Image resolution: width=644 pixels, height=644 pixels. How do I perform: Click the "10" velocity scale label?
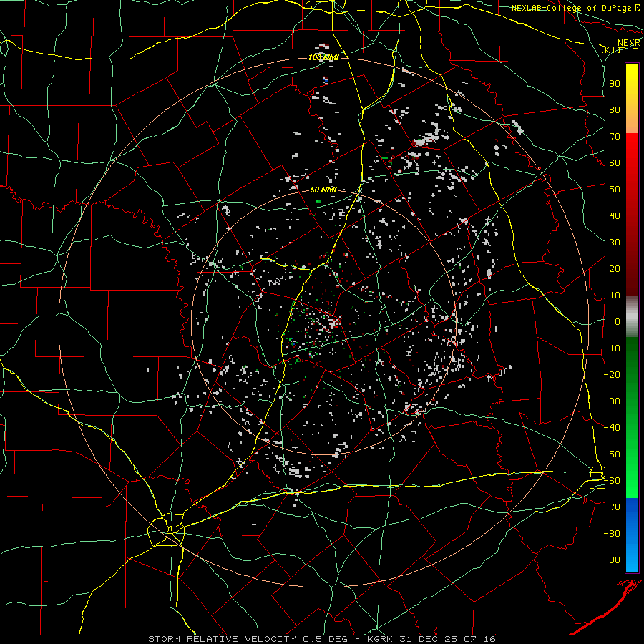click(615, 296)
